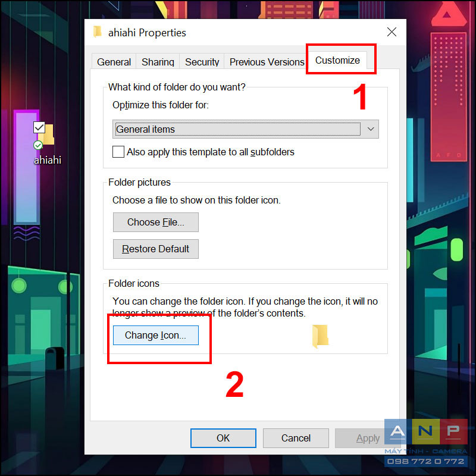Select the Previous Versions tab
Screen dimensions: 476x476
pos(267,62)
